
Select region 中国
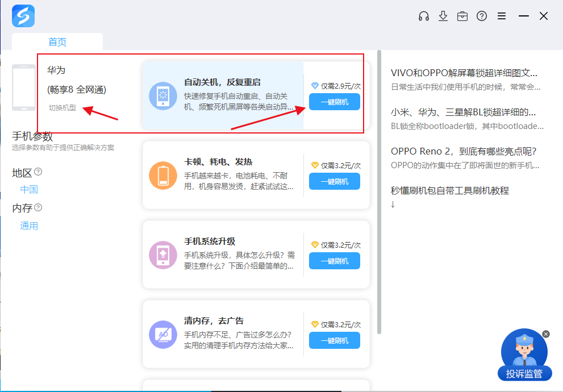(x=29, y=189)
